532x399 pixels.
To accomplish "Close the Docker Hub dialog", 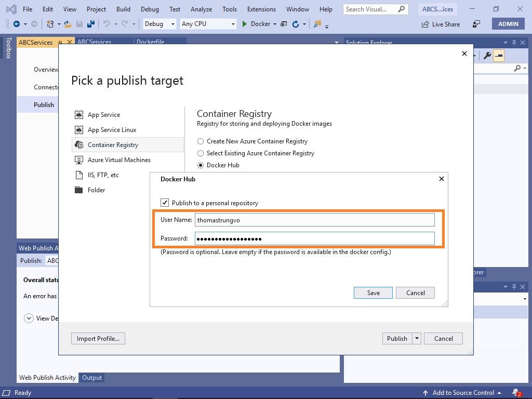I will click(442, 179).
